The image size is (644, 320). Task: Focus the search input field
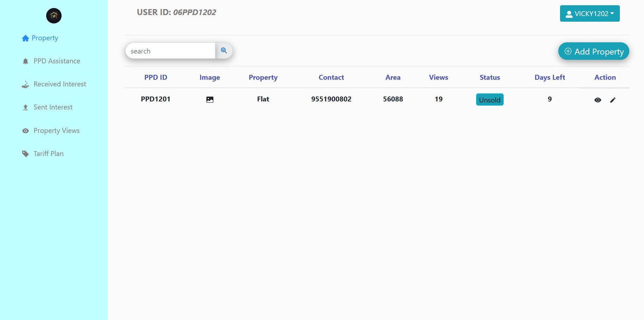(x=170, y=51)
